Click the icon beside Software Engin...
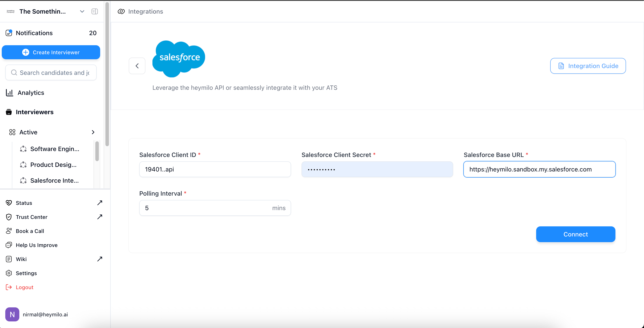This screenshot has width=644, height=328. click(23, 149)
